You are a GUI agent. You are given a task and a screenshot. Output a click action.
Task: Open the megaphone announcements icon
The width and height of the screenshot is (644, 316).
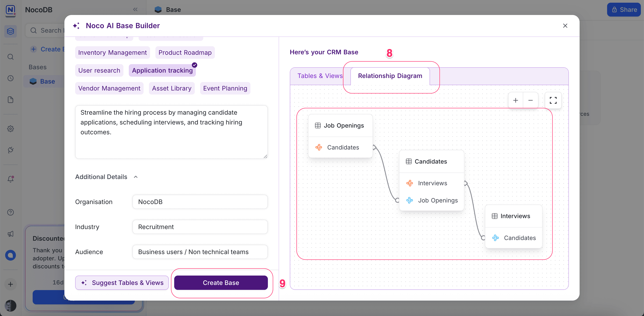point(11,234)
